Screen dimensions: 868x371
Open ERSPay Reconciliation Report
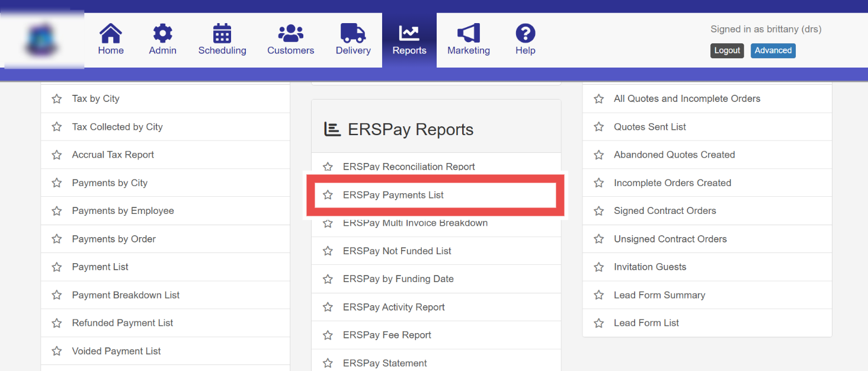point(409,167)
